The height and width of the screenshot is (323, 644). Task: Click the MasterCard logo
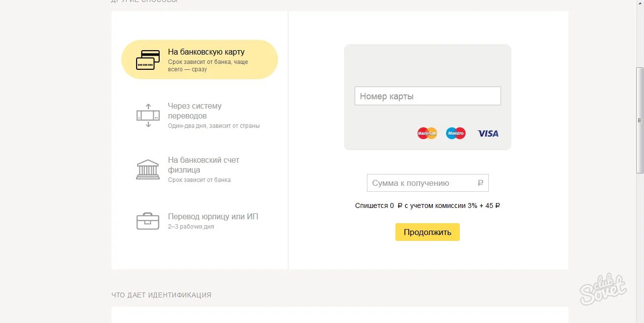tap(427, 133)
